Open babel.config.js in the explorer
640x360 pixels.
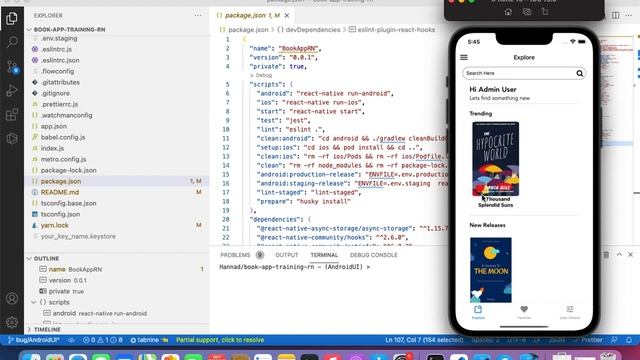(63, 138)
